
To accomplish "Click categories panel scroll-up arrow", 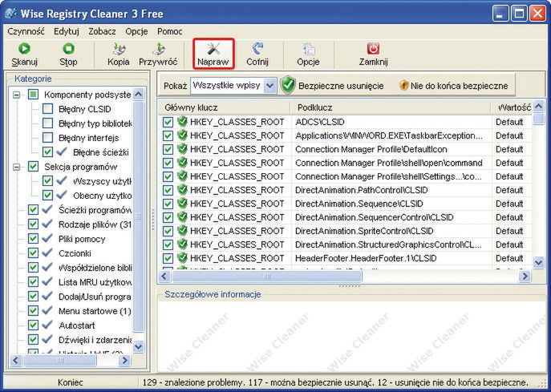I will tap(139, 94).
